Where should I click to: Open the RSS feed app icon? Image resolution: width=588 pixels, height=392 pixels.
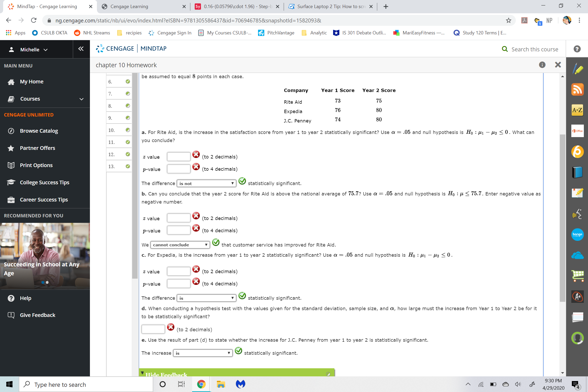(x=577, y=90)
